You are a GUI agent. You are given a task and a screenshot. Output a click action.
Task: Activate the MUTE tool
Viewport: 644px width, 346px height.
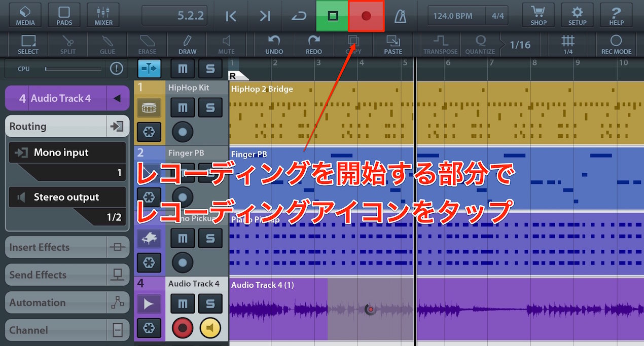[x=226, y=45]
